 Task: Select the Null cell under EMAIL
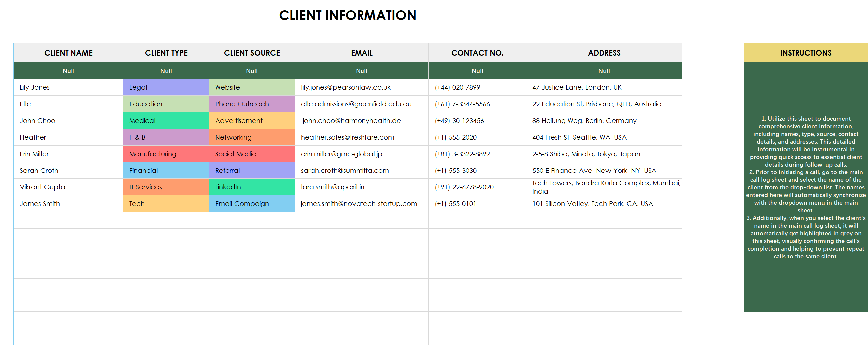(362, 71)
